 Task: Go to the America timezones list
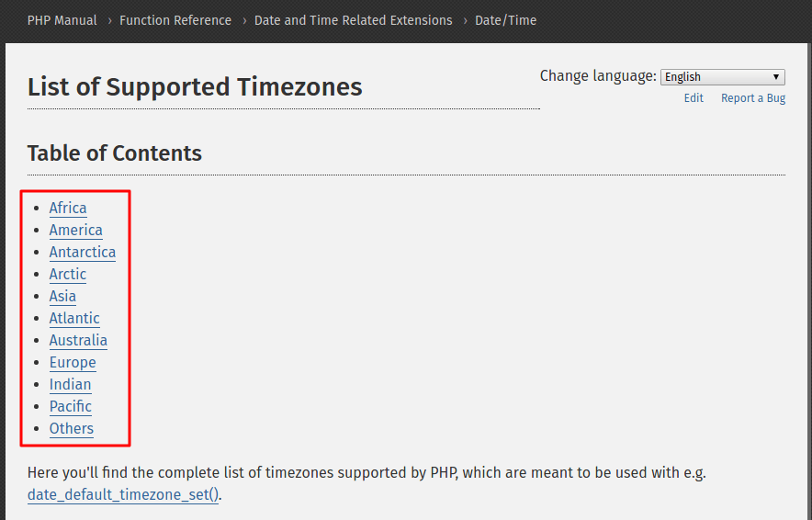[76, 231]
